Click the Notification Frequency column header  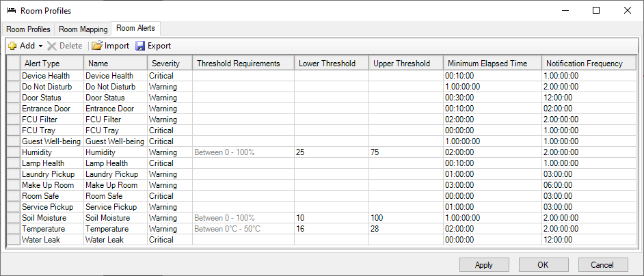585,64
